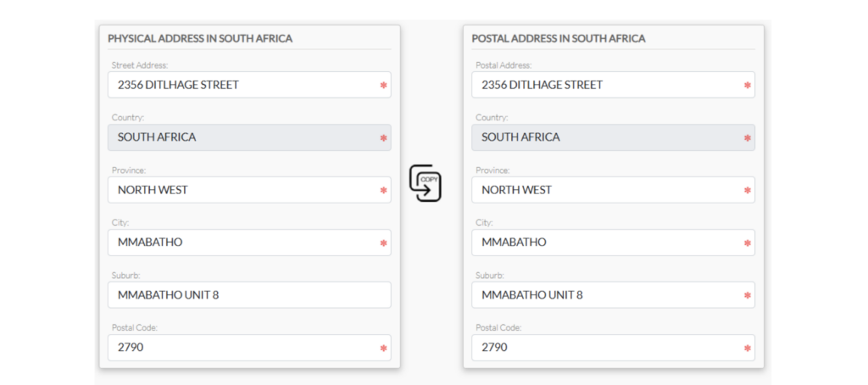Click the 'Postal Code:' label in postal address panel

(498, 328)
